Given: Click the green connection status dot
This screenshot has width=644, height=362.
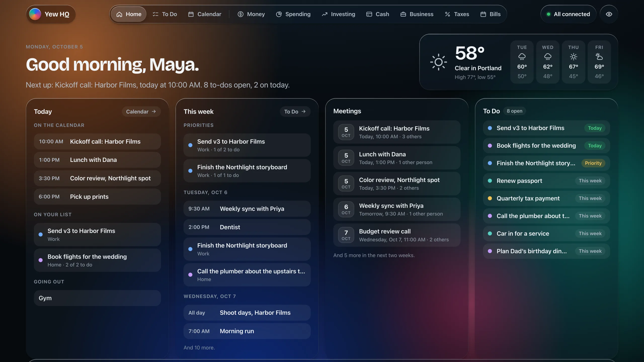Looking at the screenshot, I should pyautogui.click(x=548, y=14).
